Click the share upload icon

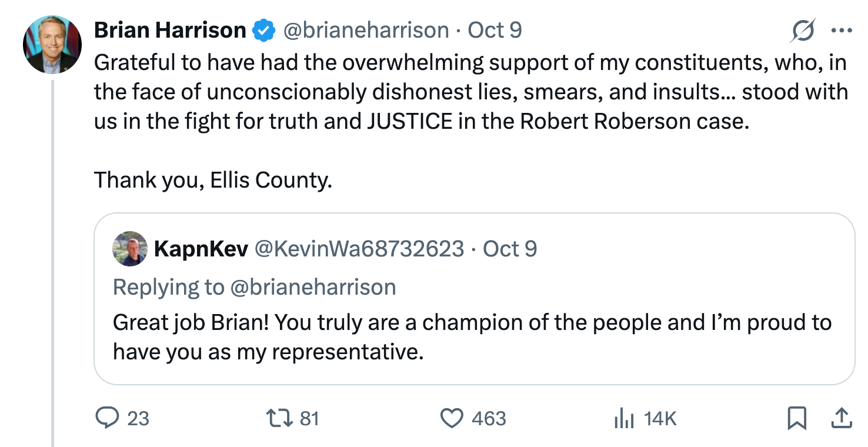click(841, 418)
